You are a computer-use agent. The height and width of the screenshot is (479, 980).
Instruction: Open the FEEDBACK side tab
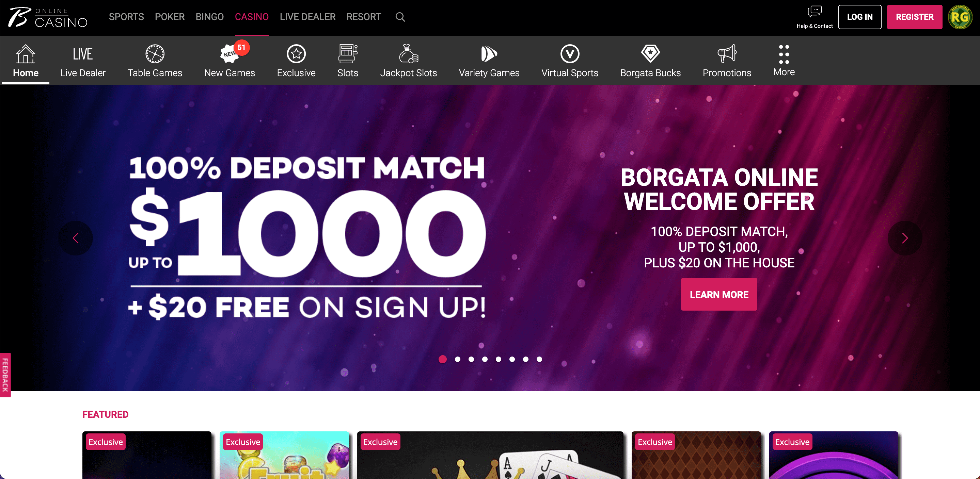5,375
